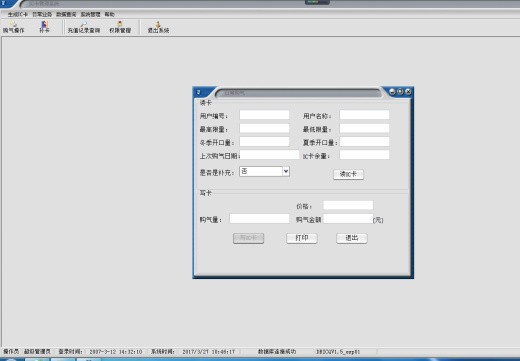Click the Windows Start button
Image resolution: width=520 pixels, height=361 pixels.
tap(10, 360)
